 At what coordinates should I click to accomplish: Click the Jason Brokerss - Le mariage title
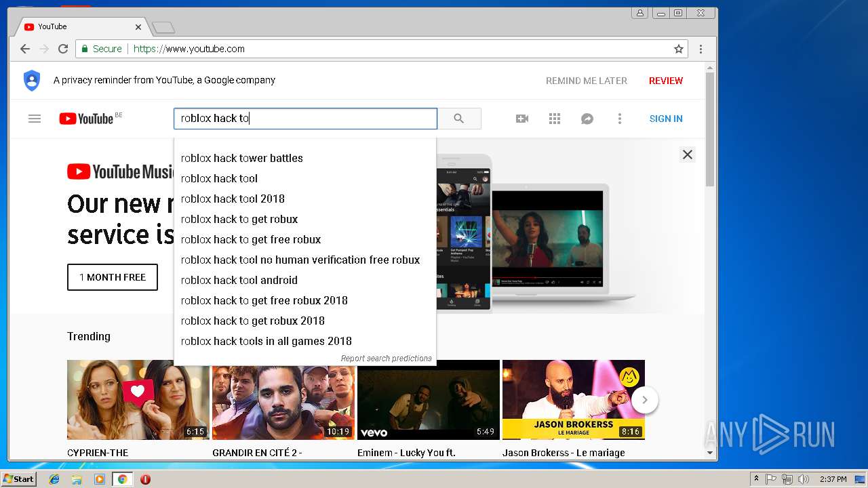[x=564, y=453]
